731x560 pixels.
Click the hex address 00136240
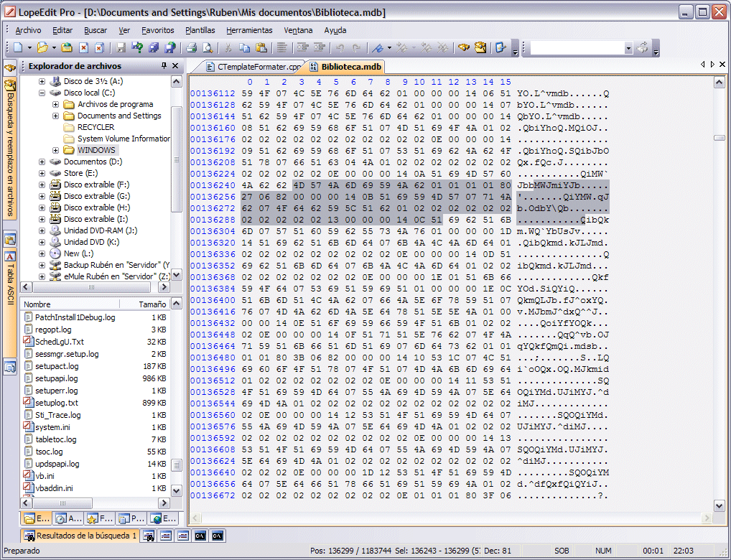point(213,185)
